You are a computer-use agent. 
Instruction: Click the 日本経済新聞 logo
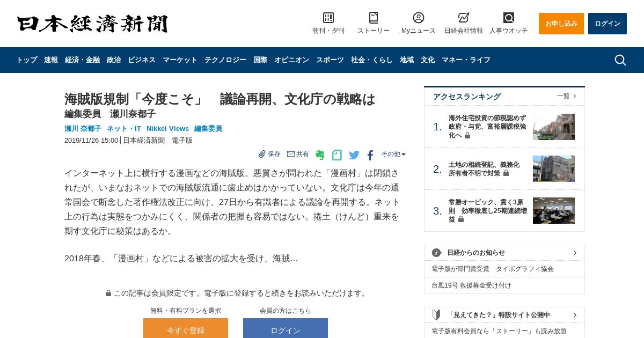(x=92, y=24)
